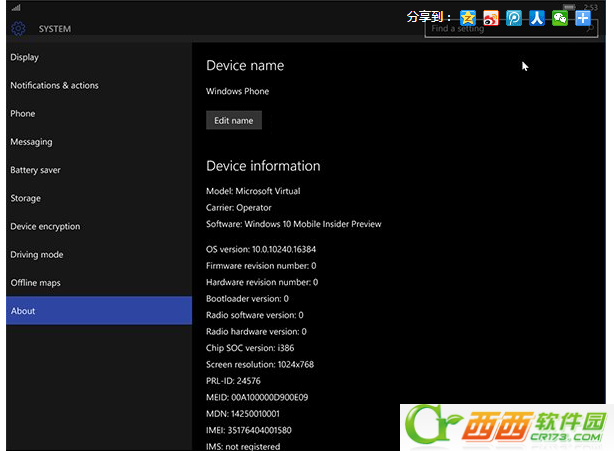Screen dimensions: 614x451
Task: Click the Carrier: Operator line
Action: (239, 207)
